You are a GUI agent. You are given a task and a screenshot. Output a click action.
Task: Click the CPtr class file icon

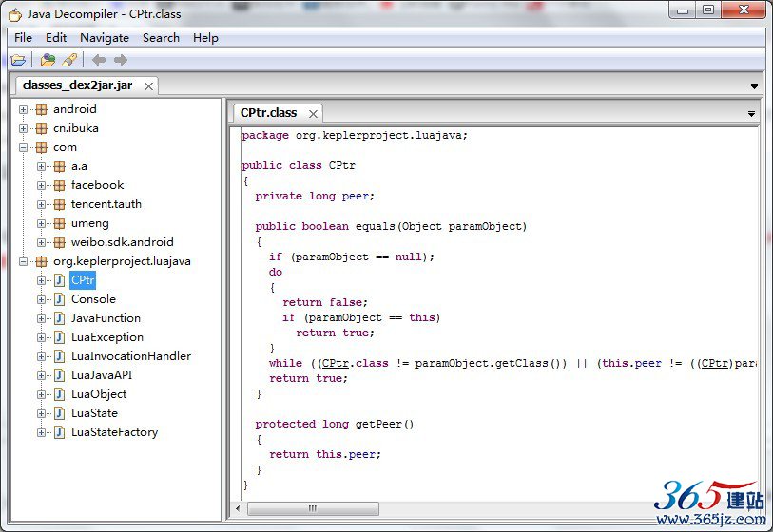59,280
